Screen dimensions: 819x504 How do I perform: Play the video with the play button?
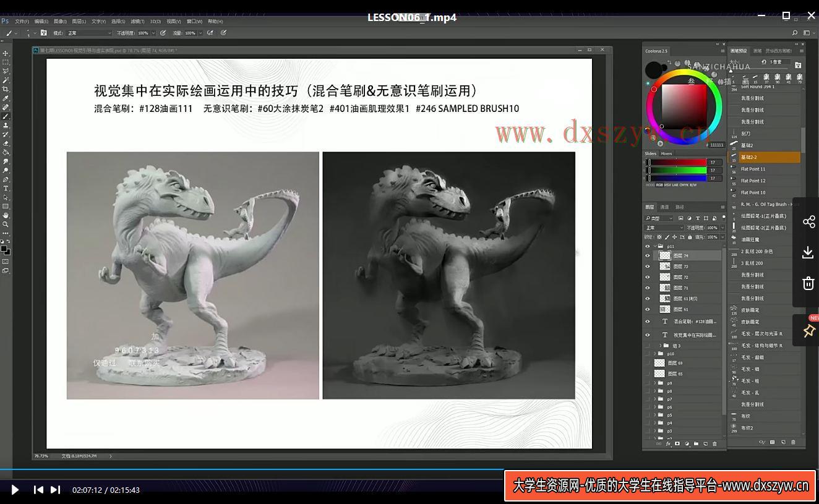click(15, 490)
